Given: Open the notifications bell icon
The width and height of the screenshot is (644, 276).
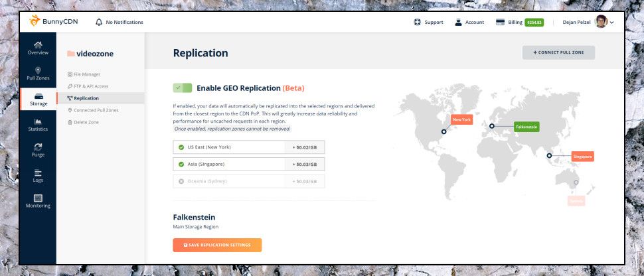Looking at the screenshot, I should (x=98, y=22).
